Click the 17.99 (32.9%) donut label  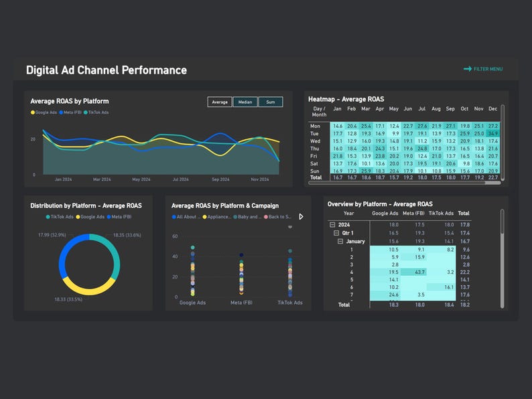(x=52, y=235)
